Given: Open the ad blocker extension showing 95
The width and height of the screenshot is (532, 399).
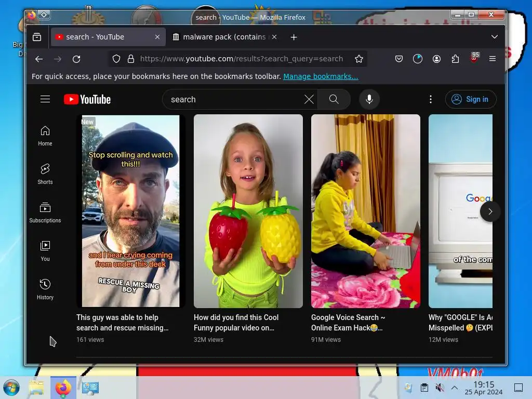Looking at the screenshot, I should point(474,58).
